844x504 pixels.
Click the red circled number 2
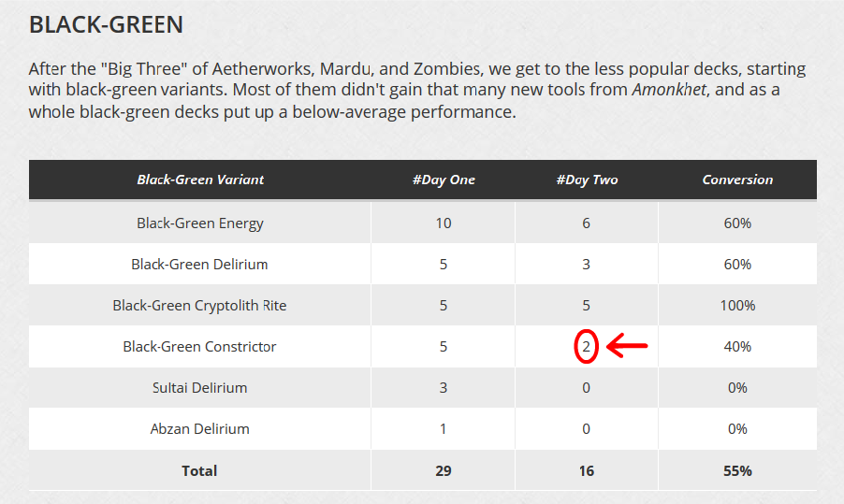click(586, 346)
